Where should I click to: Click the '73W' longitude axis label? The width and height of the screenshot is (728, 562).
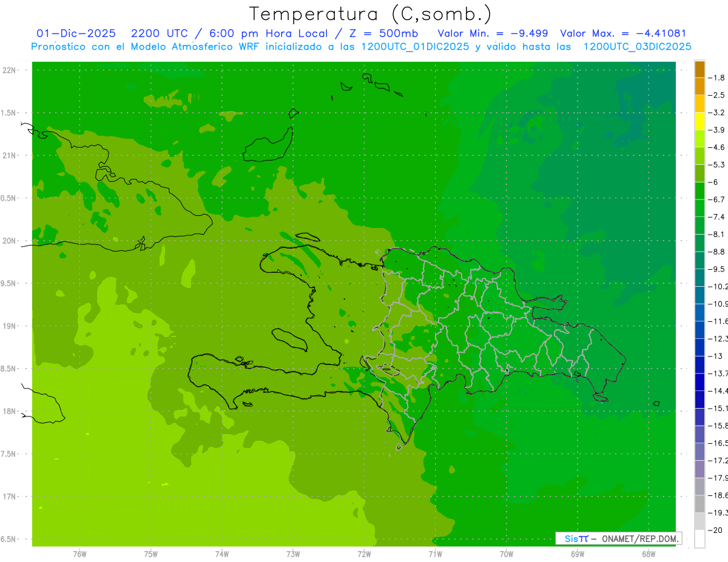click(293, 554)
